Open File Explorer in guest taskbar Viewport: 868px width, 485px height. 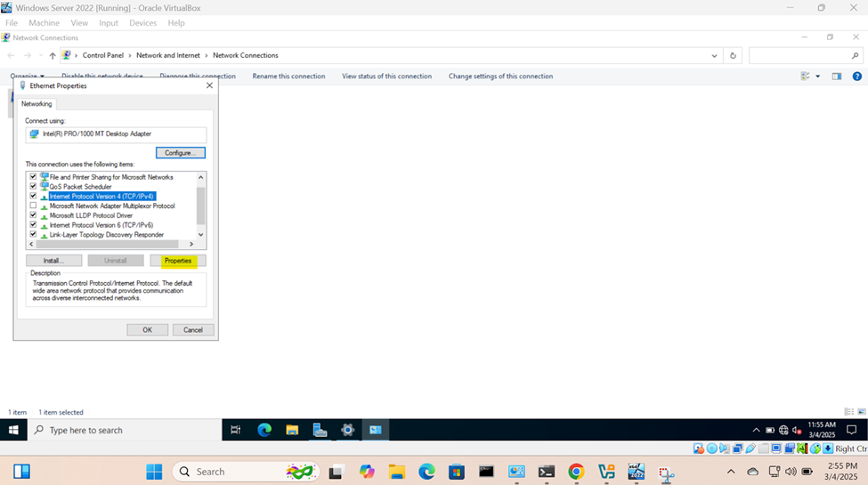click(x=292, y=430)
